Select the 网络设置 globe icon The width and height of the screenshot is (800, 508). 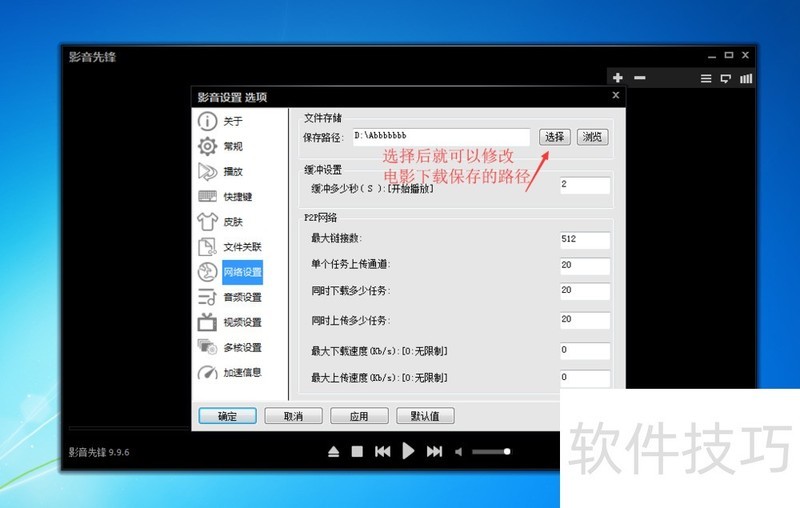point(207,272)
